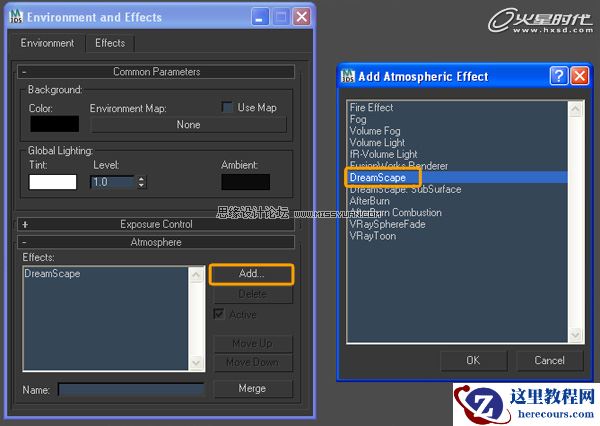Image resolution: width=600 pixels, height=426 pixels.
Task: Click the Effects list scroll down arrow
Action: (x=196, y=362)
